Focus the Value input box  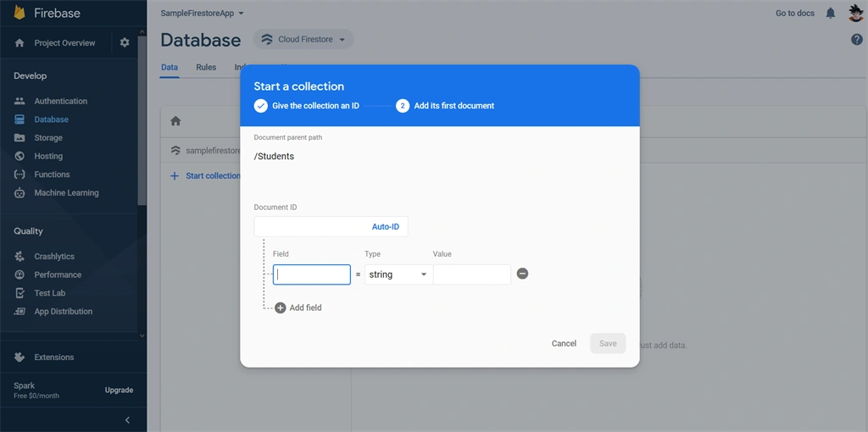(x=471, y=274)
